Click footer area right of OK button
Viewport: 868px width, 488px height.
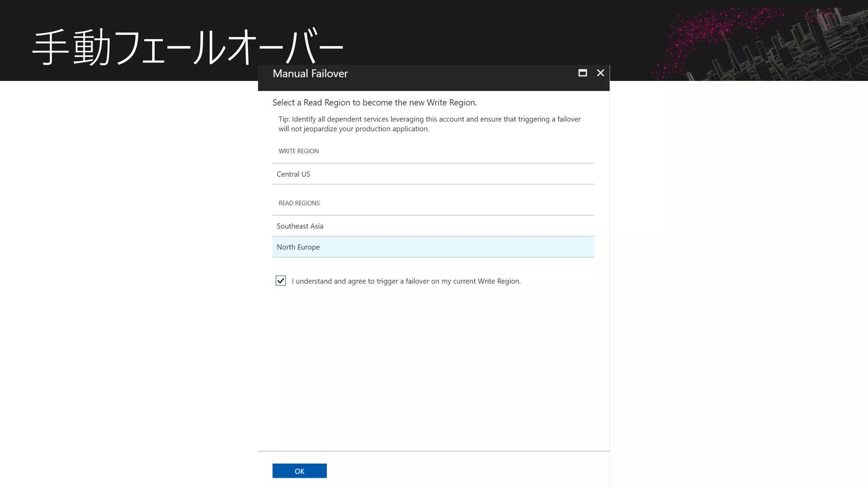coord(466,470)
